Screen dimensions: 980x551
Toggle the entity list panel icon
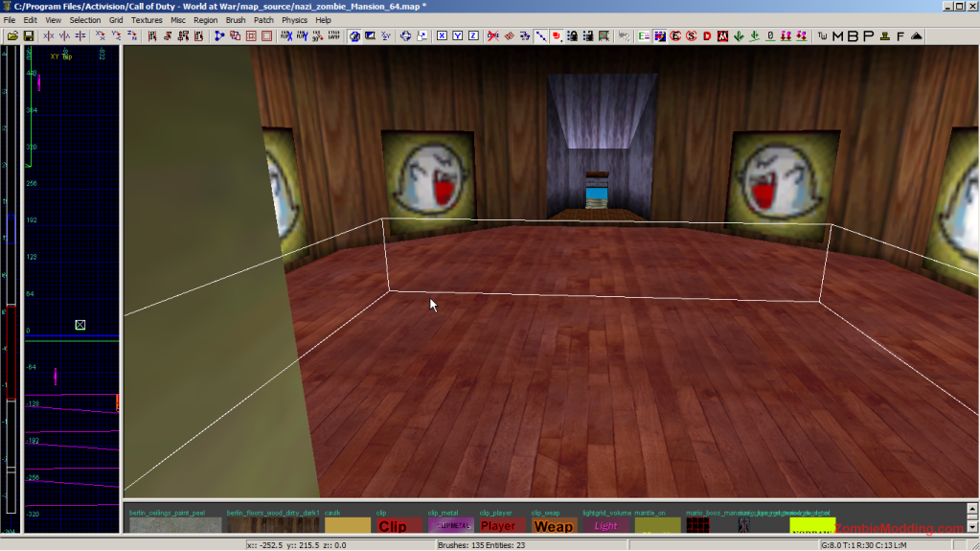click(644, 36)
